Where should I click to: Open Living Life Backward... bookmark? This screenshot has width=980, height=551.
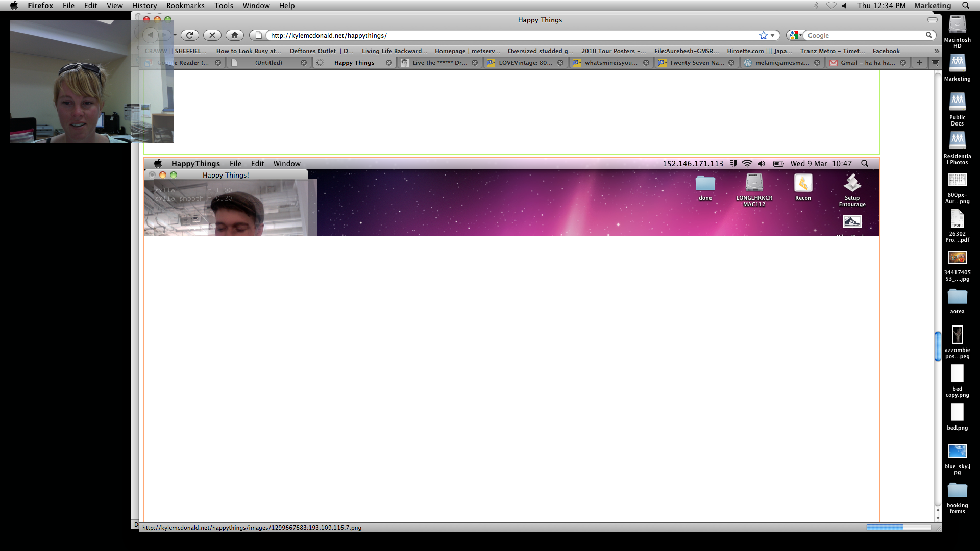click(x=395, y=51)
